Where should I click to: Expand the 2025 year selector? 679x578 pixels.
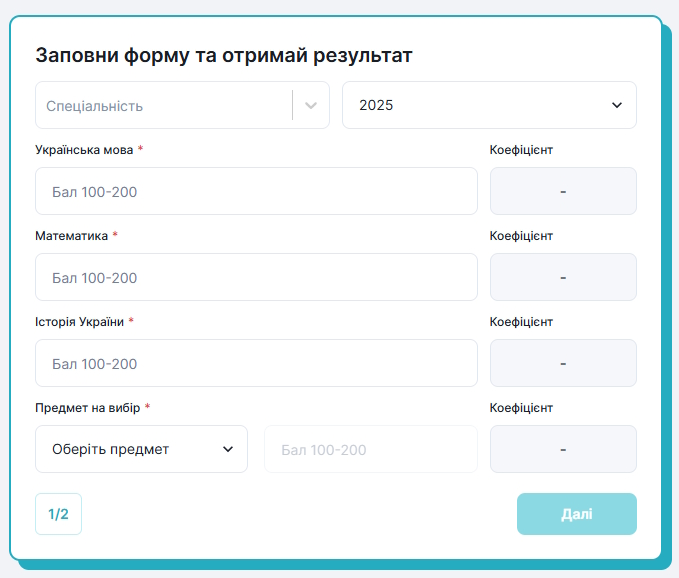(x=489, y=105)
